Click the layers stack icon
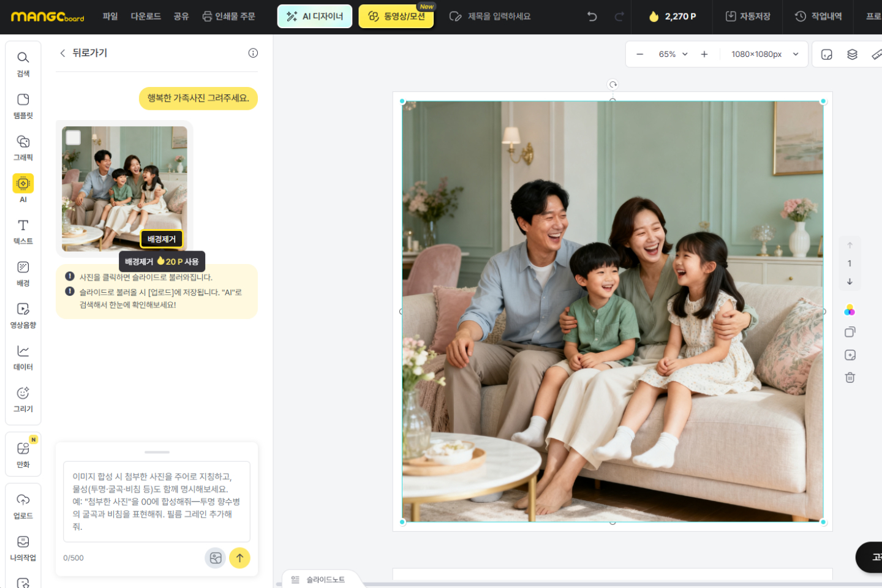This screenshot has width=882, height=588. coord(852,55)
